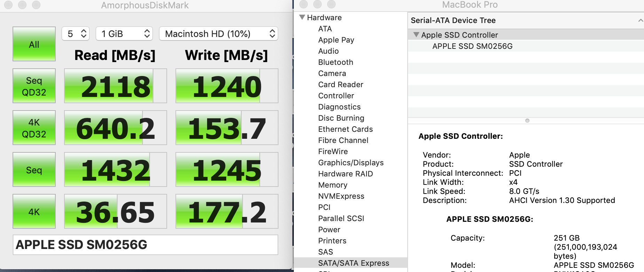Select Diagnostics in the sidebar

pyautogui.click(x=339, y=107)
